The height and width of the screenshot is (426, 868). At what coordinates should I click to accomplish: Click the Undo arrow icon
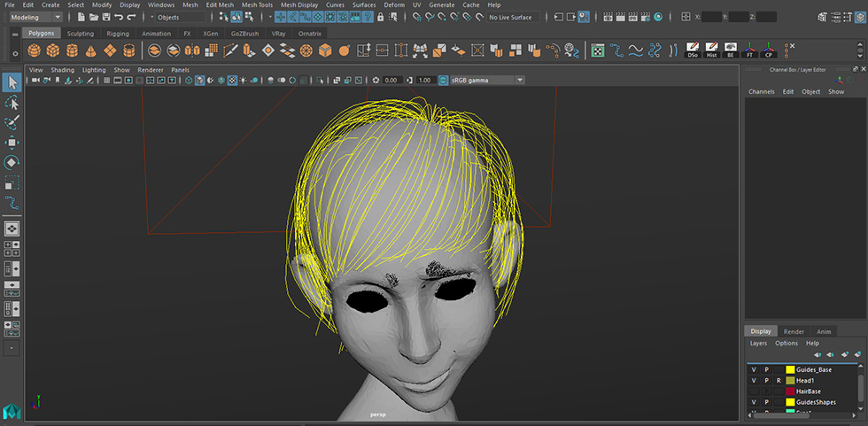click(x=119, y=17)
